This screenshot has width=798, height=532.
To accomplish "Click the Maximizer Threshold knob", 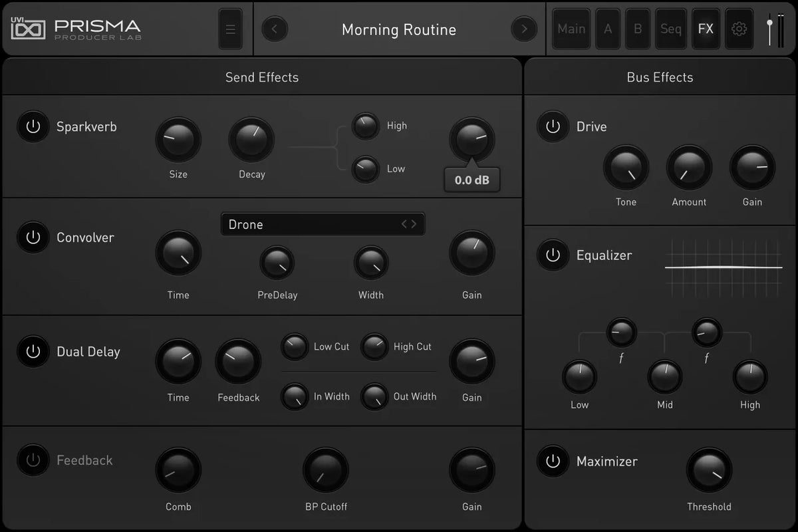I will 709,470.
